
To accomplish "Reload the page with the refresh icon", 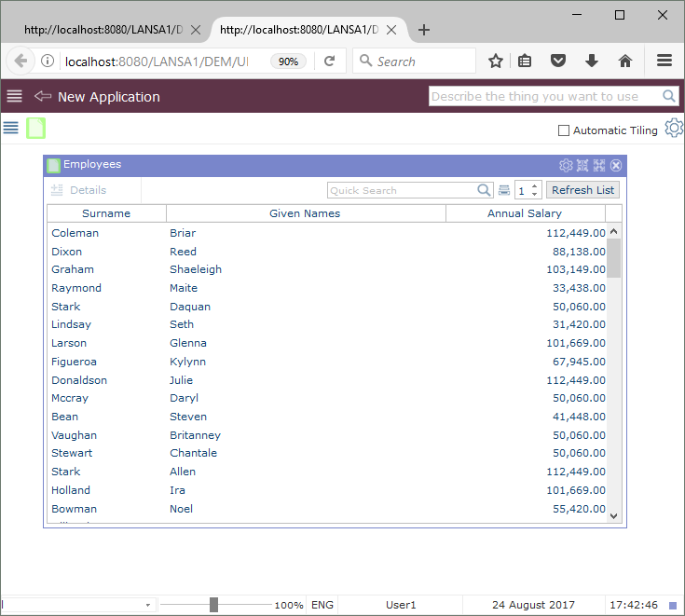I will [330, 61].
